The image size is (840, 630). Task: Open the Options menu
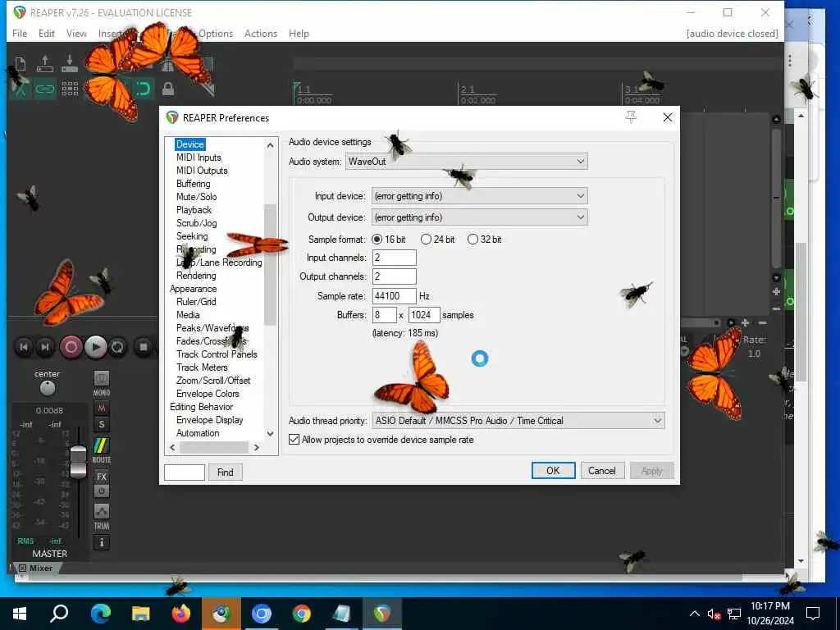pyautogui.click(x=216, y=33)
